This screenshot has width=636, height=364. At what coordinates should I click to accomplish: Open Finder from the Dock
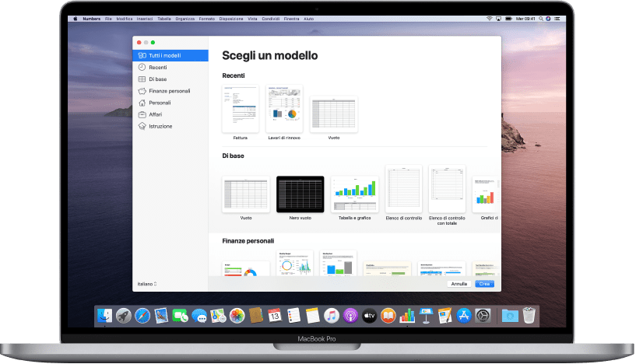pos(104,315)
